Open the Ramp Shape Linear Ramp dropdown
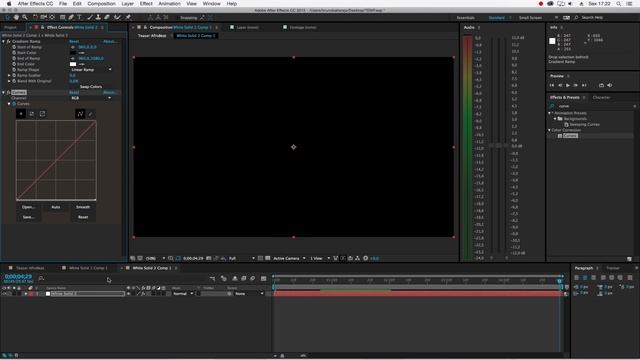 (x=91, y=70)
